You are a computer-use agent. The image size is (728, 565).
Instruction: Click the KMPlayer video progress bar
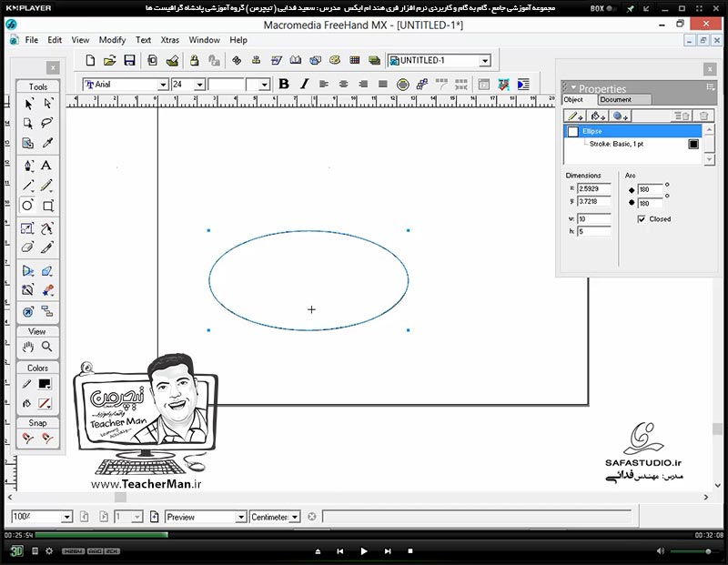[x=363, y=535]
